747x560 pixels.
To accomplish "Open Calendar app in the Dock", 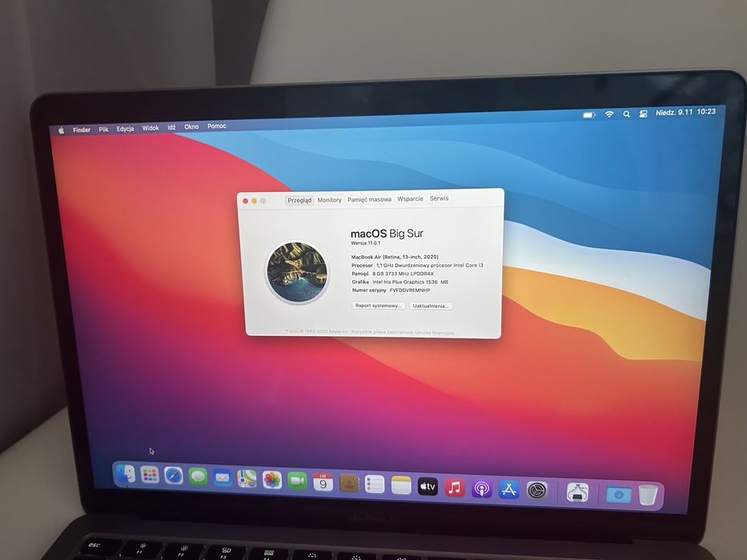I will (323, 482).
